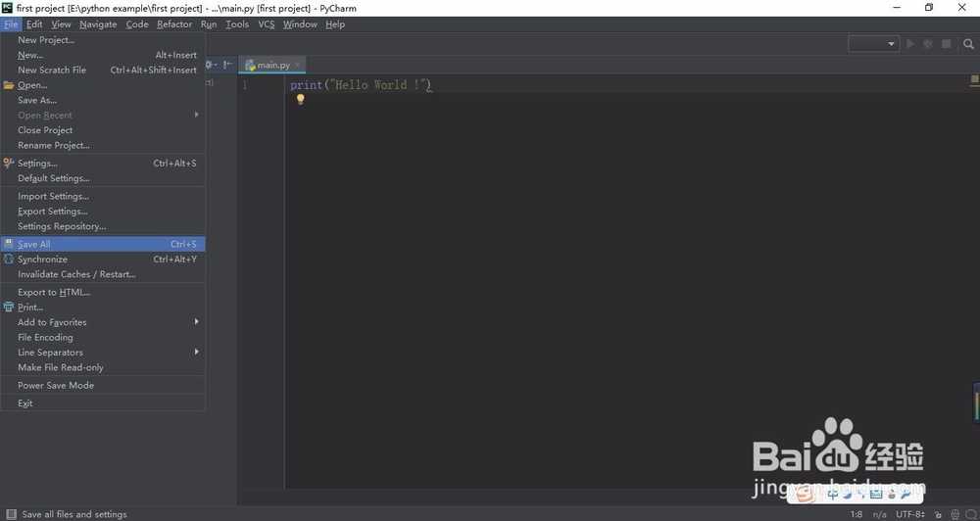Click line number 1 in the gutter

click(245, 85)
